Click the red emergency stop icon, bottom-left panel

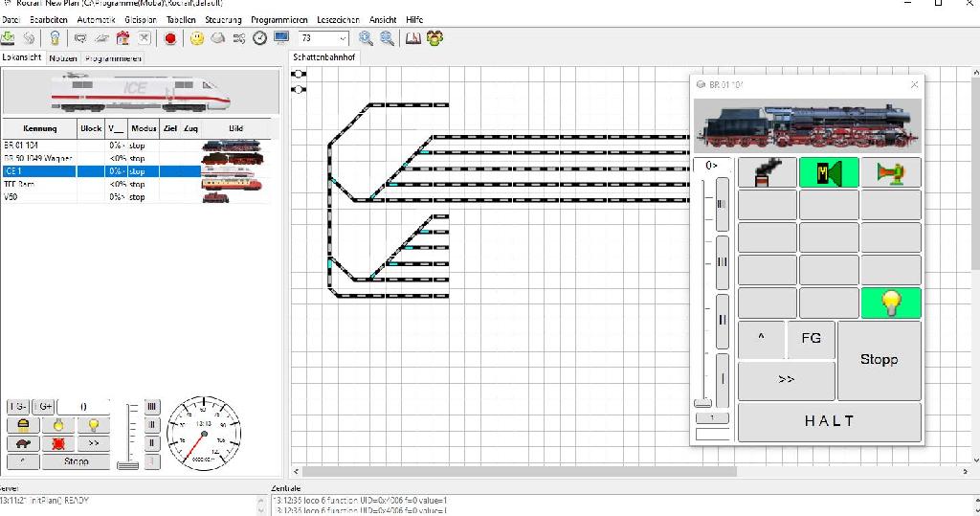[x=58, y=443]
